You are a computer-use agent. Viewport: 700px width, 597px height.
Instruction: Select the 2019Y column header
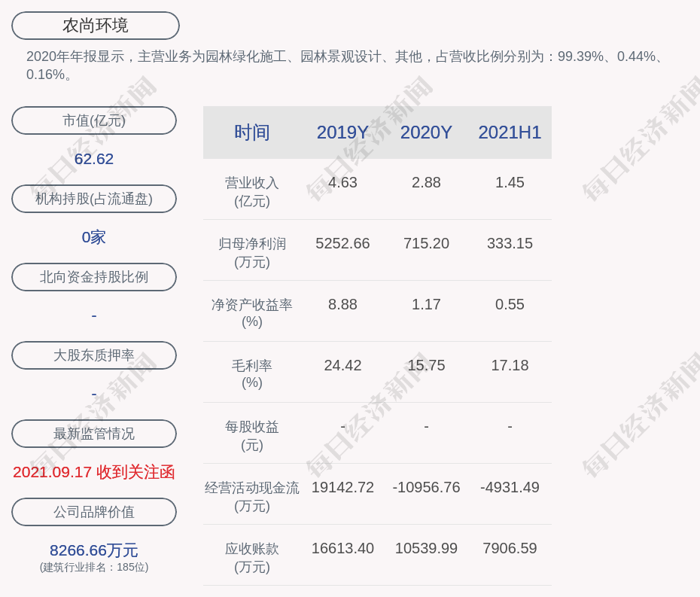(342, 132)
